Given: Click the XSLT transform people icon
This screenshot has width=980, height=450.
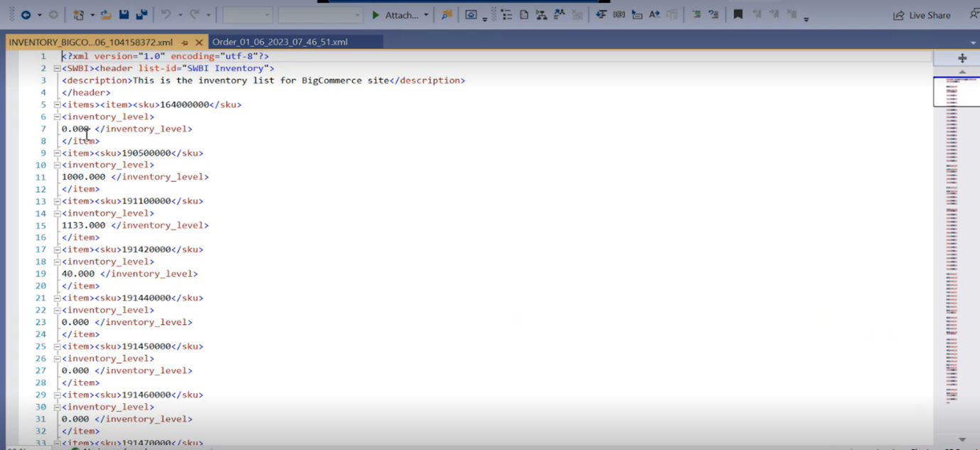Looking at the screenshot, I should (559, 15).
